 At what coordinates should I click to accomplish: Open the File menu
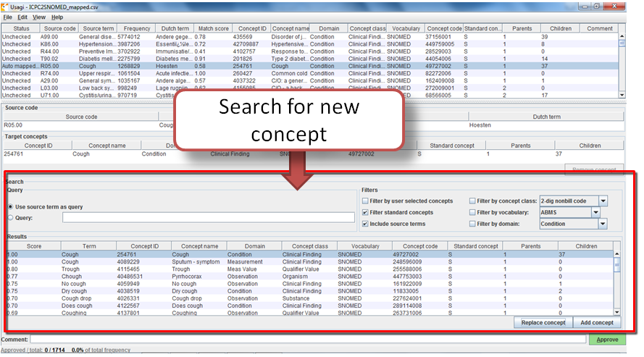tap(7, 17)
